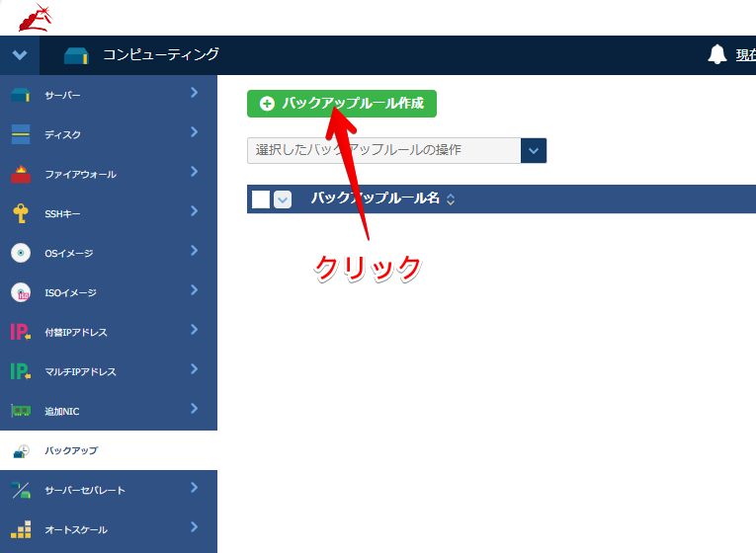Click the 追加NIC card icon

(21, 411)
